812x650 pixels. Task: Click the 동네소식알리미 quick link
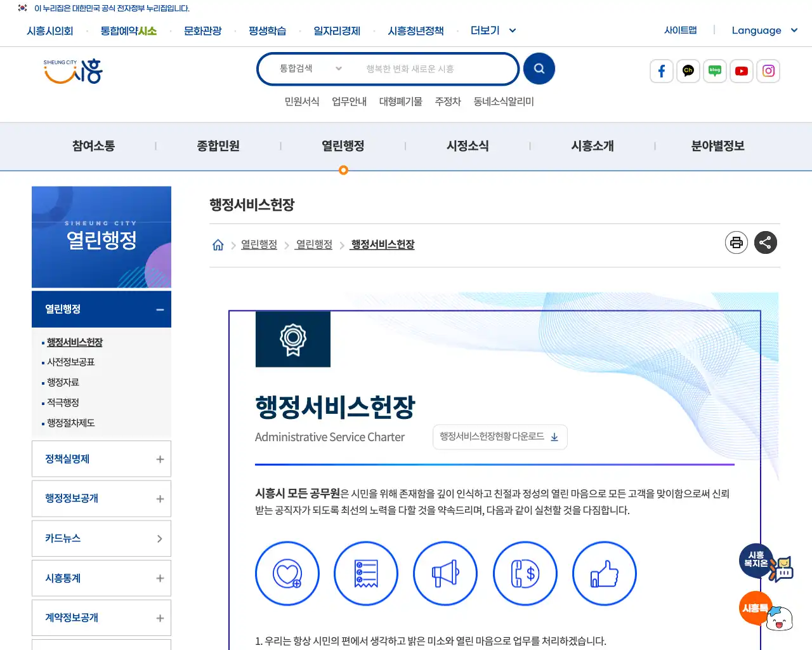tap(504, 102)
